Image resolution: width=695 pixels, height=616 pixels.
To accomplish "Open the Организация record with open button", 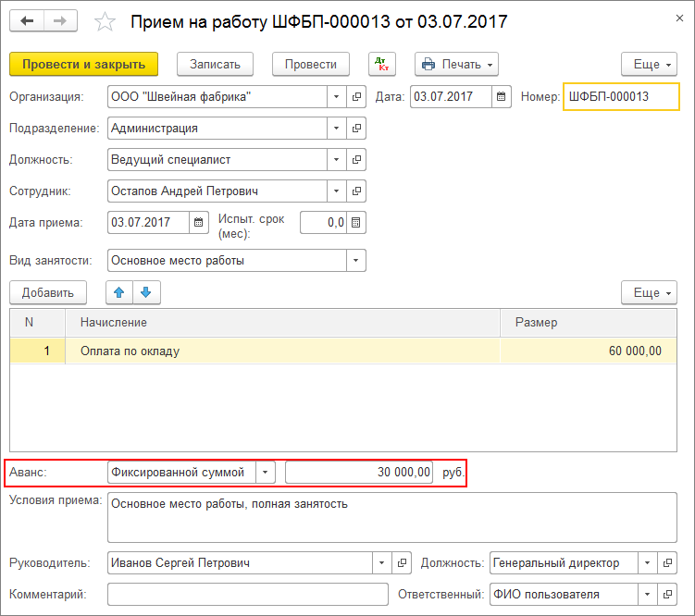I will tap(356, 96).
